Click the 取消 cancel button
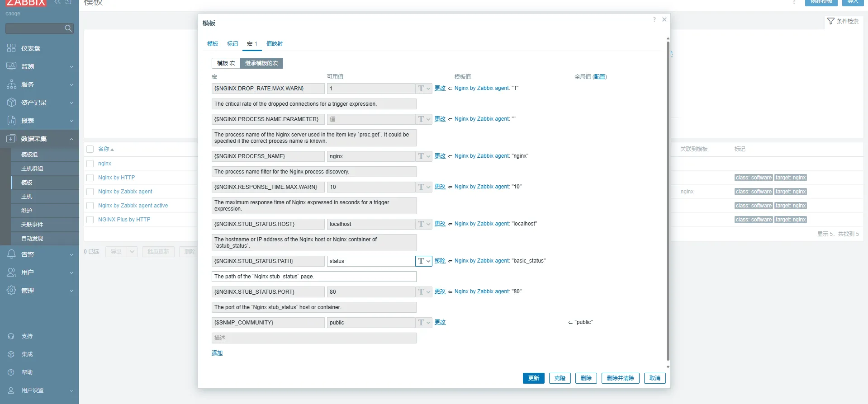Image resolution: width=868 pixels, height=404 pixels. 655,378
